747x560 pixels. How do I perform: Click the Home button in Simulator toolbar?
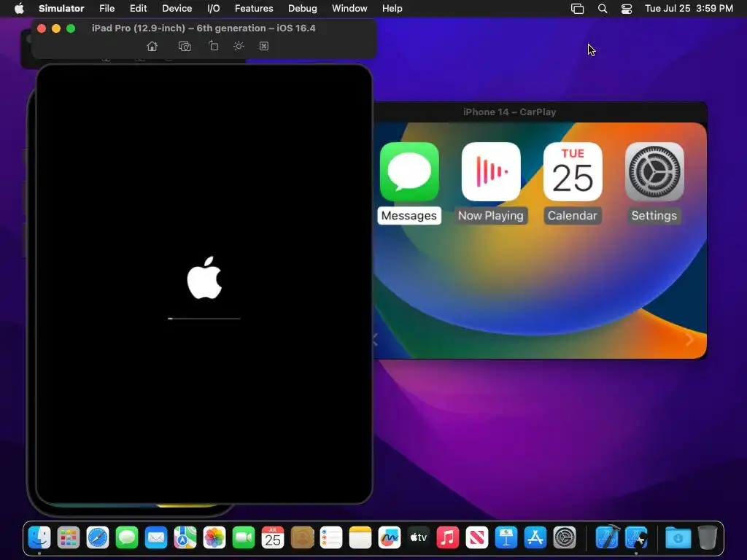[x=152, y=46]
